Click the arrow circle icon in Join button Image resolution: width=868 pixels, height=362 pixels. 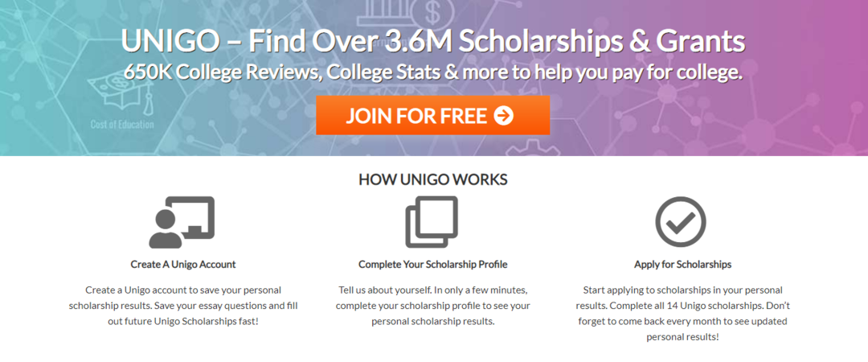tap(504, 116)
